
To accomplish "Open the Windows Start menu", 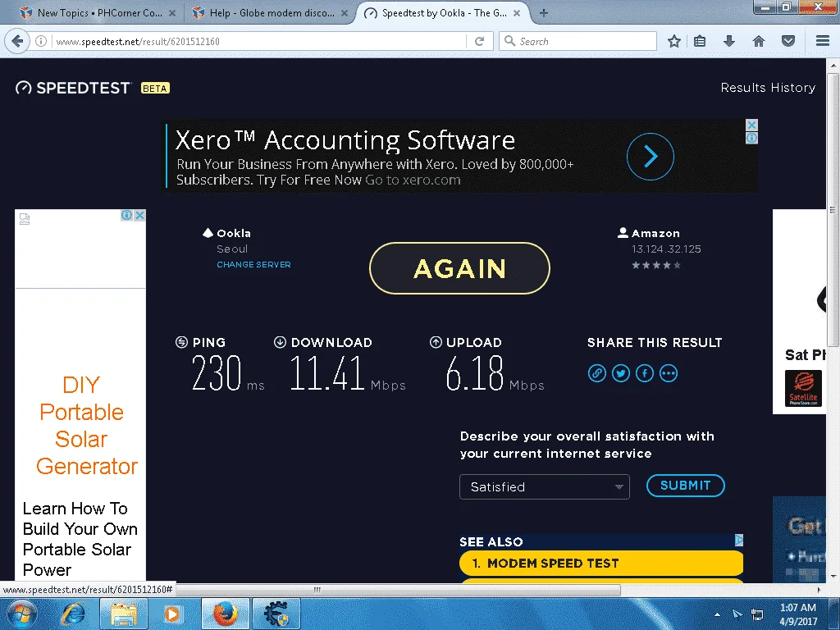I will pos(21,614).
